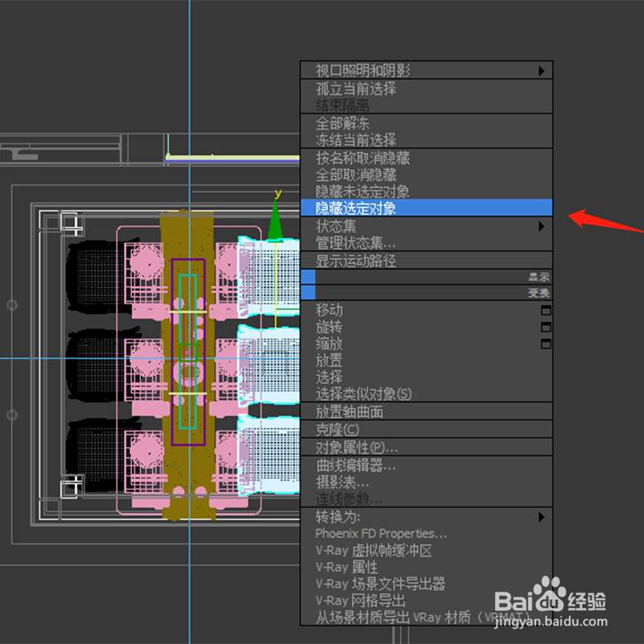Click teal rectangle on brown table

click(188, 352)
